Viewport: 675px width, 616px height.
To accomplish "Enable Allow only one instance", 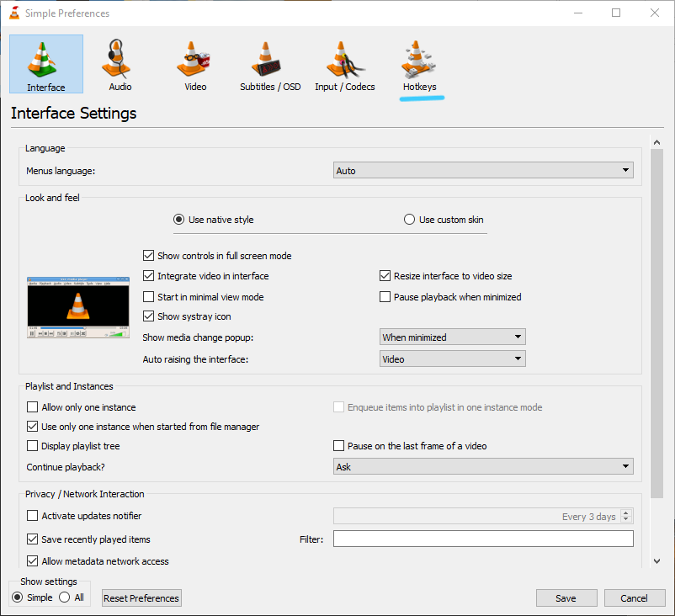I will point(32,407).
